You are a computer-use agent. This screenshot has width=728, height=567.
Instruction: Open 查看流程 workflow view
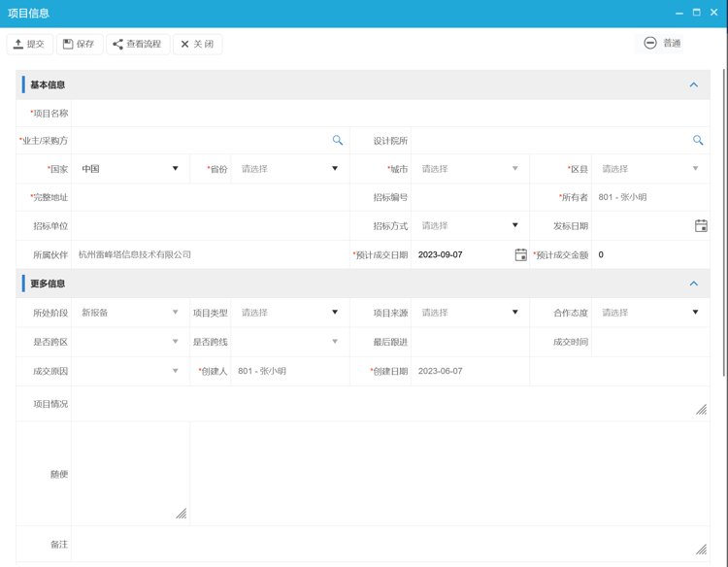tap(137, 44)
